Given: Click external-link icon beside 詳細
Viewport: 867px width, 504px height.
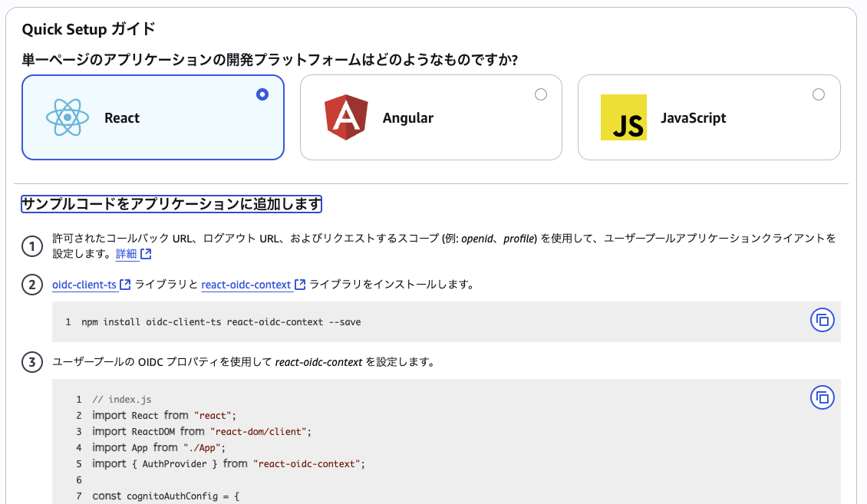Looking at the screenshot, I should 146,254.
